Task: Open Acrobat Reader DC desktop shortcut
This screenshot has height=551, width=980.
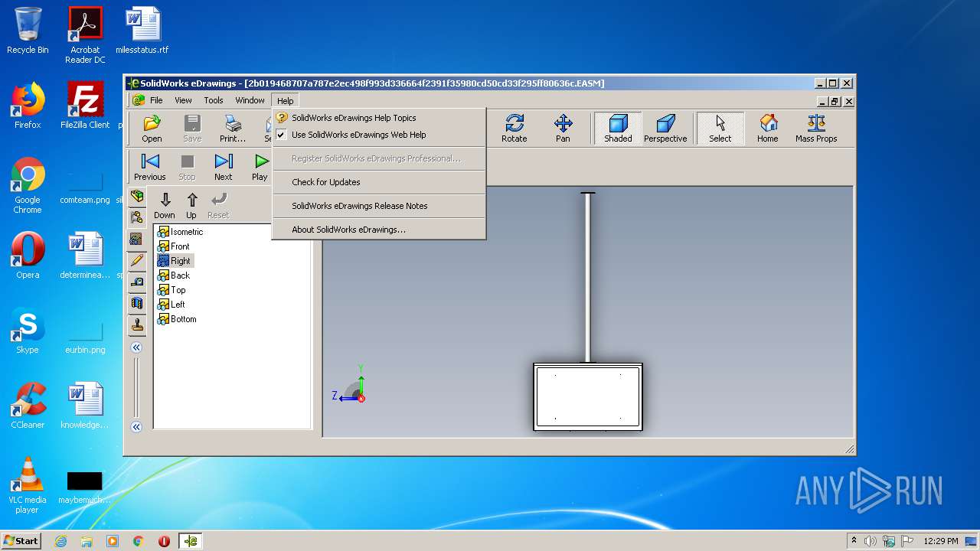Action: (85, 35)
